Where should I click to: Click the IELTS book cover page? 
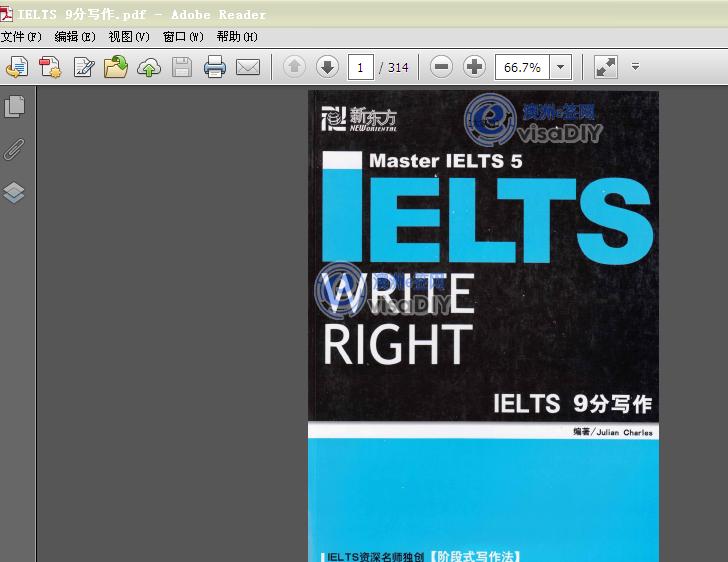pos(483,326)
